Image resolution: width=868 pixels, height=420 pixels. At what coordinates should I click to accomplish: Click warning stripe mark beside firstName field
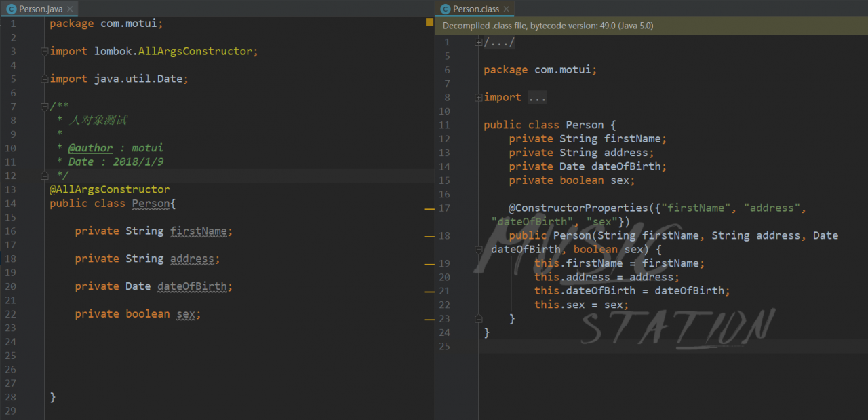[x=429, y=237]
